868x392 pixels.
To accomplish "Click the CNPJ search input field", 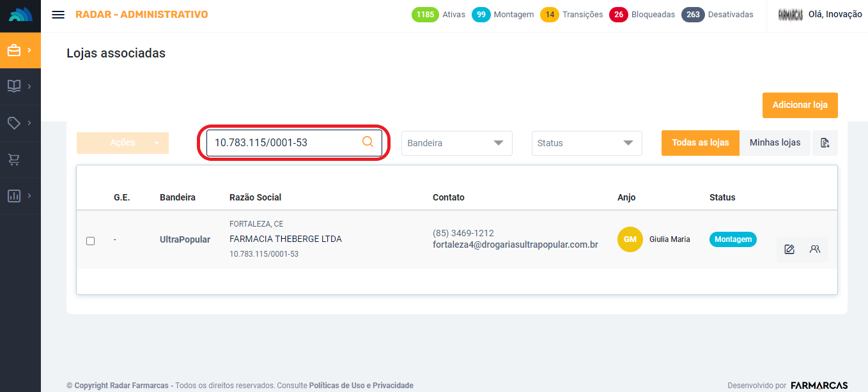I will pos(284,143).
